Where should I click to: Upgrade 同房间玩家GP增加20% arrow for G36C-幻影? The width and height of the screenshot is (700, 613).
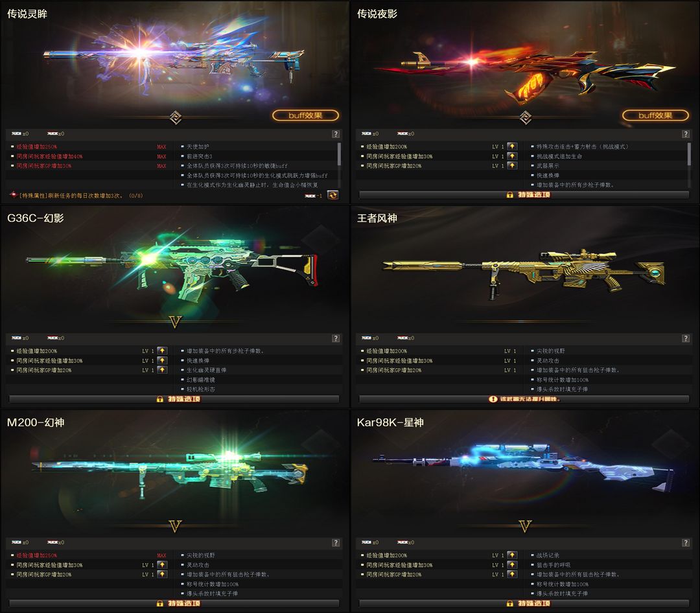point(162,369)
